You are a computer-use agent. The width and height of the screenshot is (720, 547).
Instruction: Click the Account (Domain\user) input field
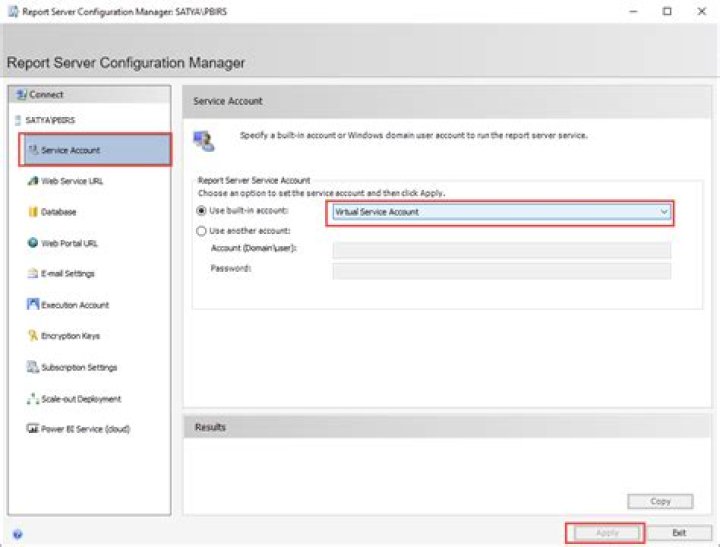point(501,251)
